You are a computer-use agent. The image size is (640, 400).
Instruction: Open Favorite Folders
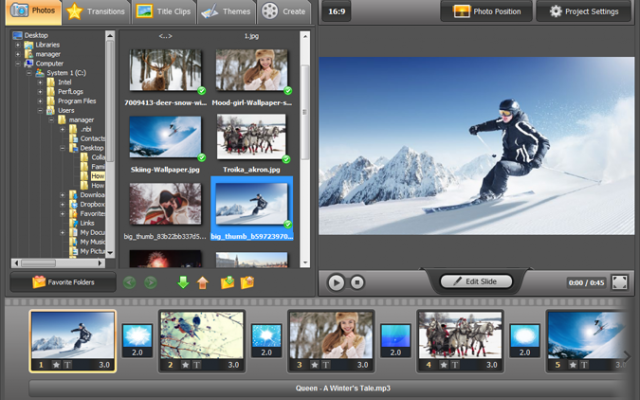point(63,282)
